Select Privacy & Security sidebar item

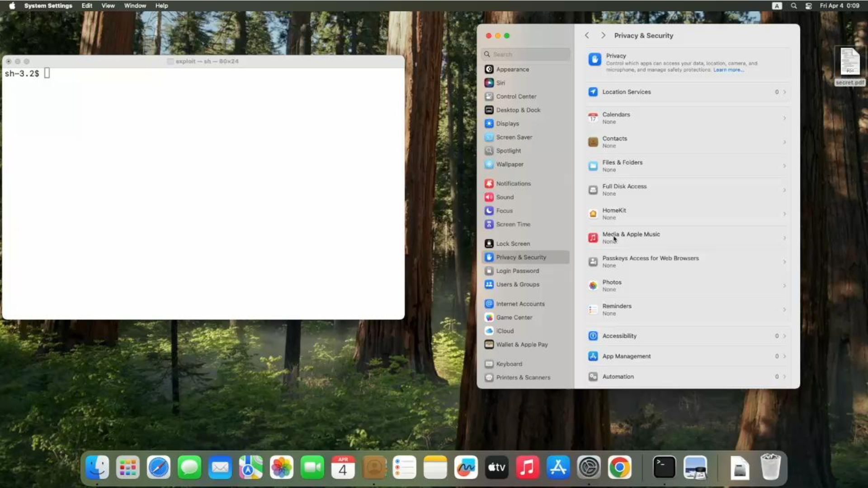[526, 257]
